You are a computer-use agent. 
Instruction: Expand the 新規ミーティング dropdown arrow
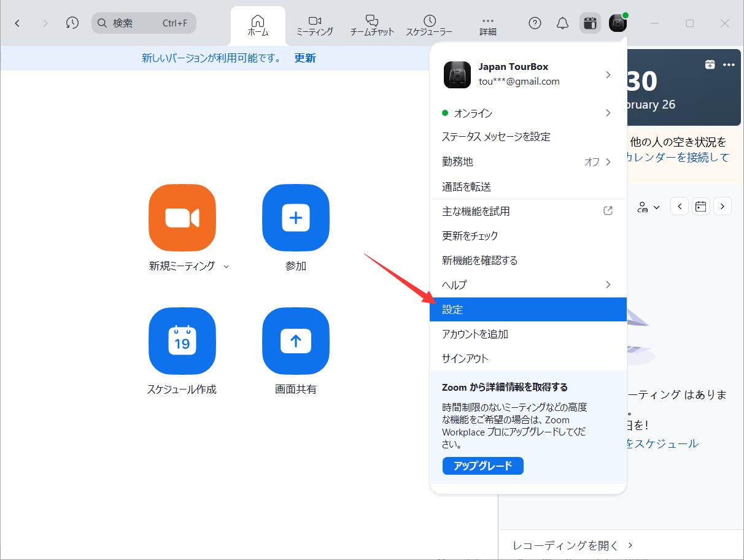pyautogui.click(x=226, y=267)
